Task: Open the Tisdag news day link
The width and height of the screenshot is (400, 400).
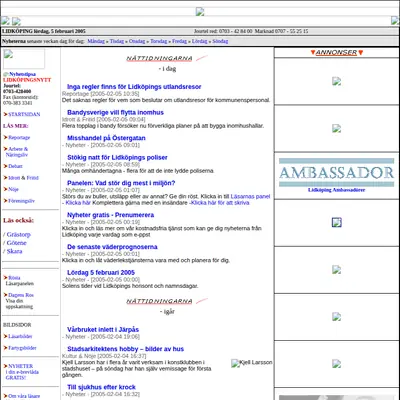Action: coord(117,41)
